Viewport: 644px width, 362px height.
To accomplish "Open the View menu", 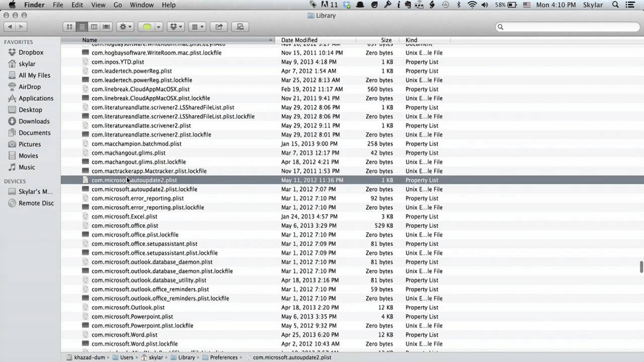I will (x=98, y=5).
